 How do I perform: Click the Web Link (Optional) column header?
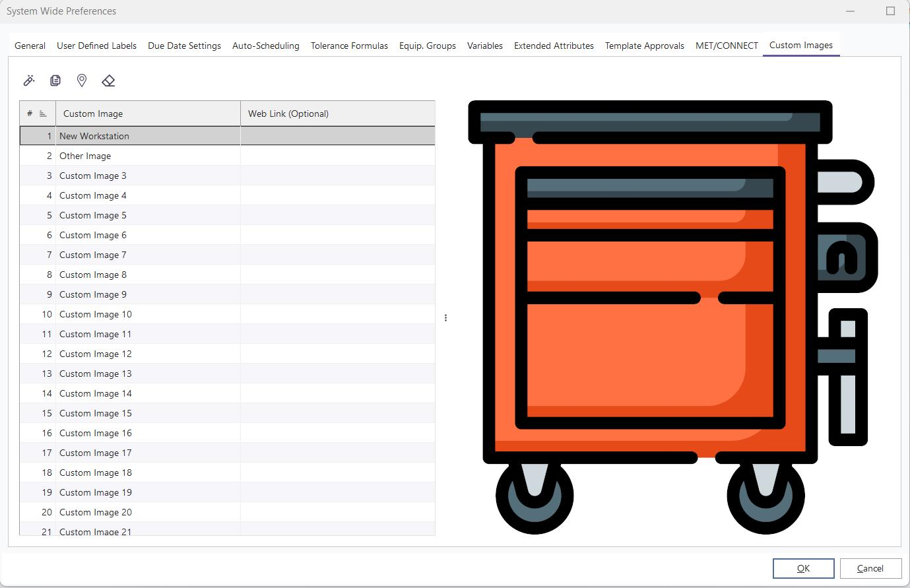tap(337, 114)
